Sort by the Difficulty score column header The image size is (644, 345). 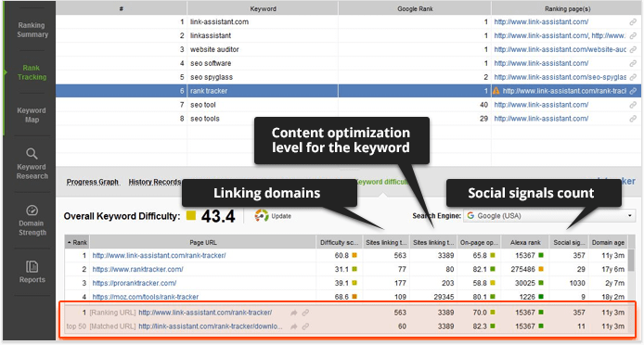[340, 242]
